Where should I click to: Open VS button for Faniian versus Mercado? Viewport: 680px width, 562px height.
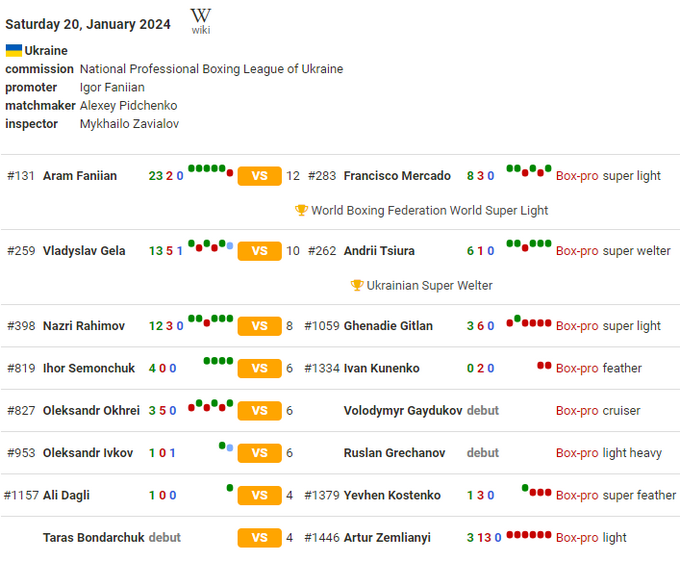pyautogui.click(x=259, y=176)
